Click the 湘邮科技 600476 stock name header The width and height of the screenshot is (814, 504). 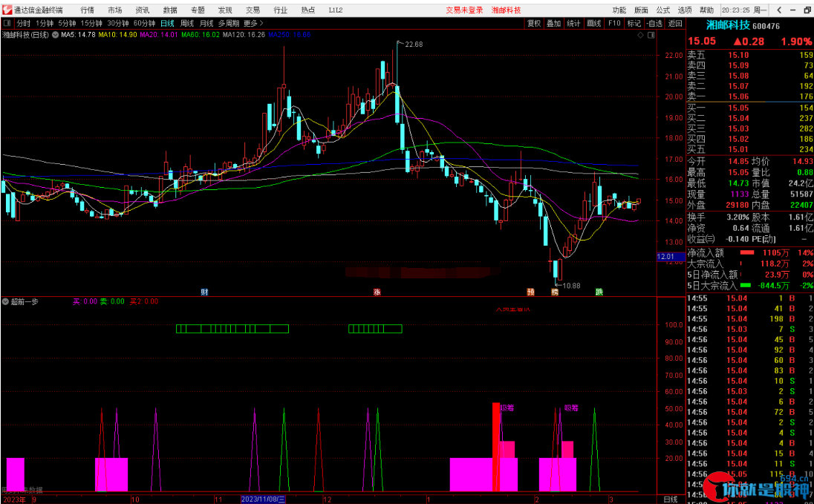(743, 25)
